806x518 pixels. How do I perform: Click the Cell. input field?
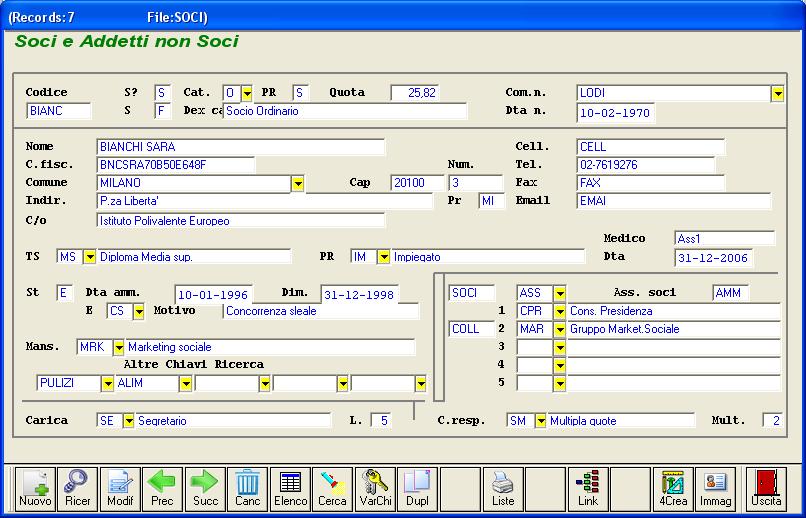[x=651, y=147]
